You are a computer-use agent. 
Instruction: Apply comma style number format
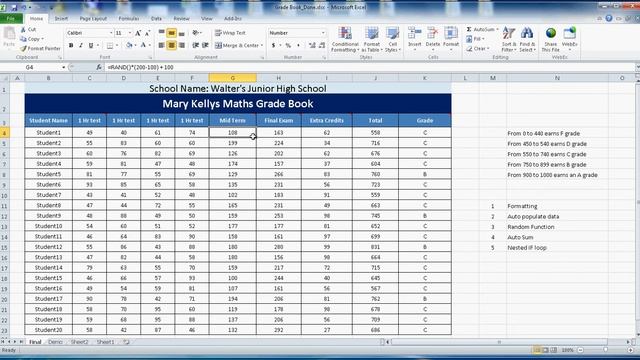[298, 45]
